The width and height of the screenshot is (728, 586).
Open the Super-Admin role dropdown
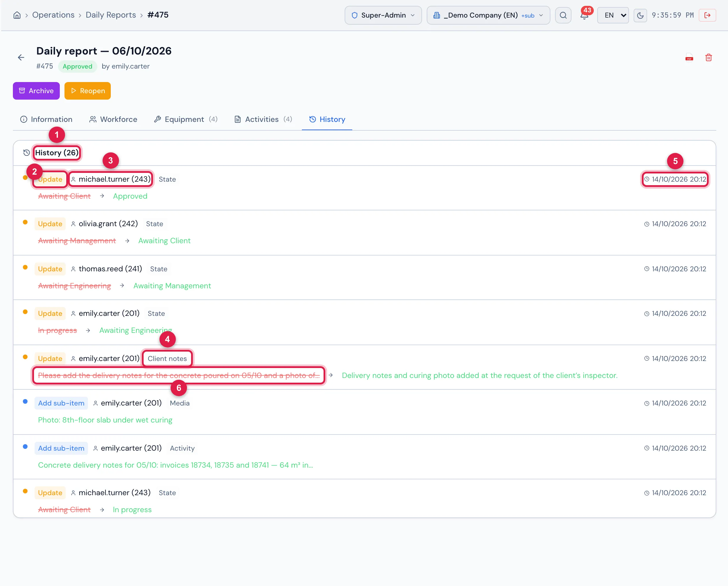click(x=383, y=15)
